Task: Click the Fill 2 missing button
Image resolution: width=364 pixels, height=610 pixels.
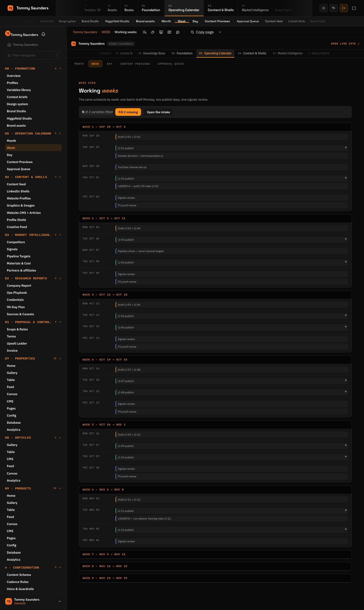Action: click(x=128, y=112)
